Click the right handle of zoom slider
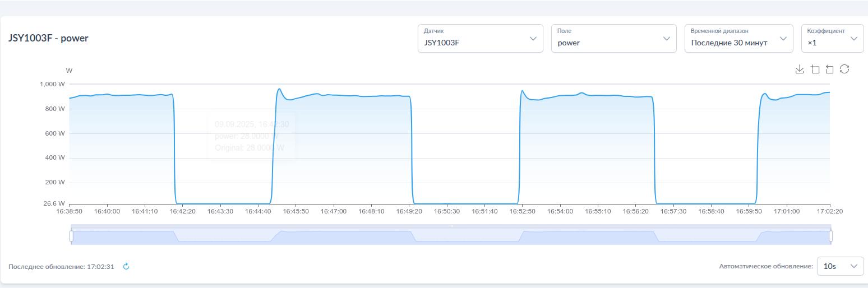 [x=830, y=236]
